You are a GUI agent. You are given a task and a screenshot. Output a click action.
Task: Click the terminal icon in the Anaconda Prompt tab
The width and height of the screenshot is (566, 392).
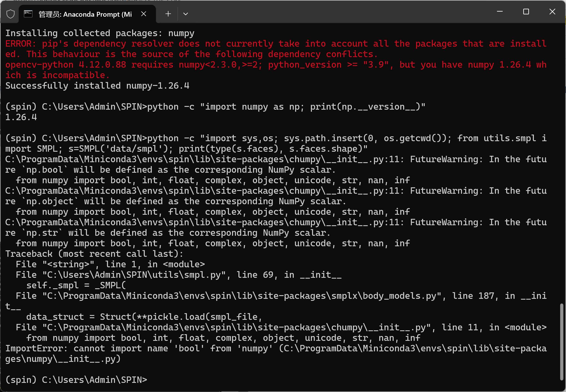tap(28, 14)
